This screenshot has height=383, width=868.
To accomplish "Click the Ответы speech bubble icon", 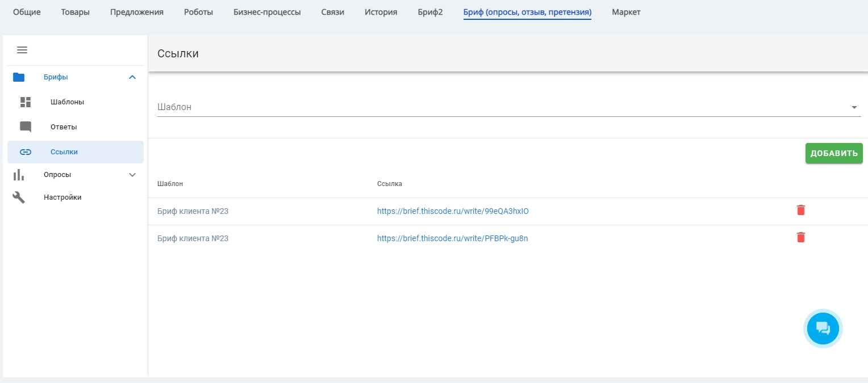I will click(x=26, y=127).
